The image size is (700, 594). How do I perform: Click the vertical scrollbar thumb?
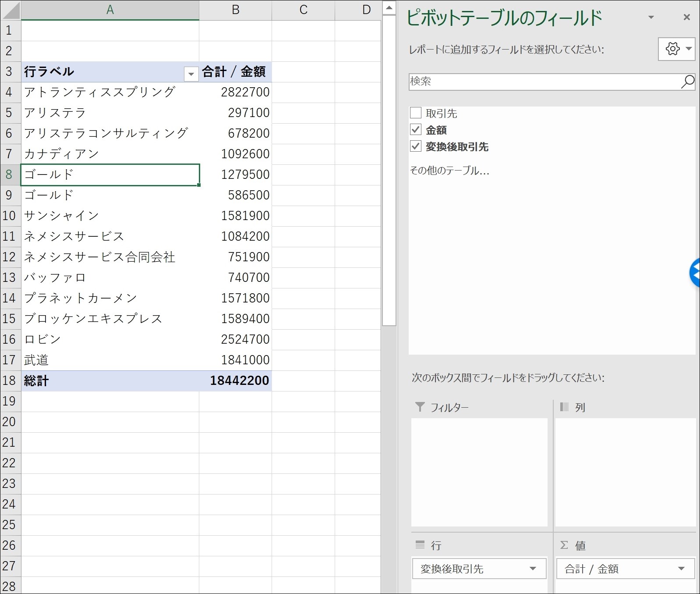click(x=389, y=171)
